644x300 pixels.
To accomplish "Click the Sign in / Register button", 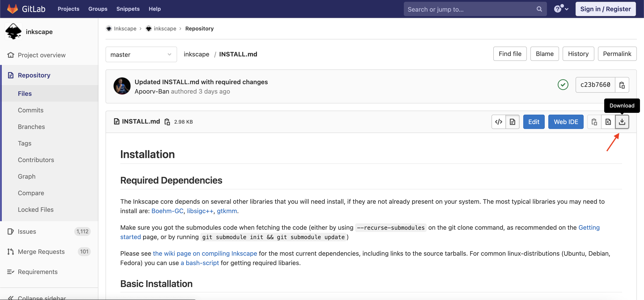I will point(606,9).
